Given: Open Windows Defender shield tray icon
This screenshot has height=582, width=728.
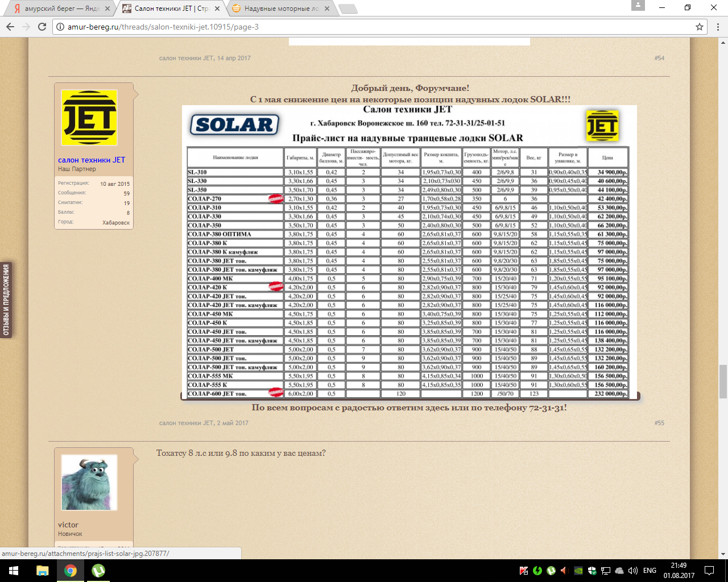Looking at the screenshot, I should 592,571.
